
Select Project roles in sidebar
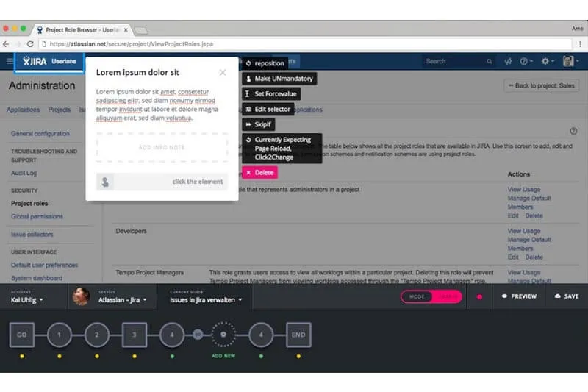point(29,203)
